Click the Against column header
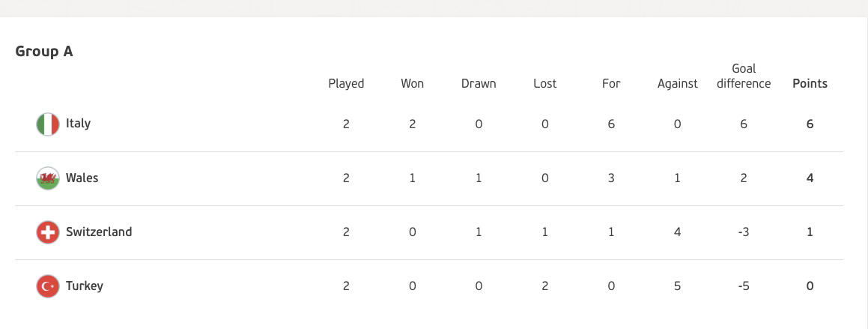868x329 pixels. 678,84
